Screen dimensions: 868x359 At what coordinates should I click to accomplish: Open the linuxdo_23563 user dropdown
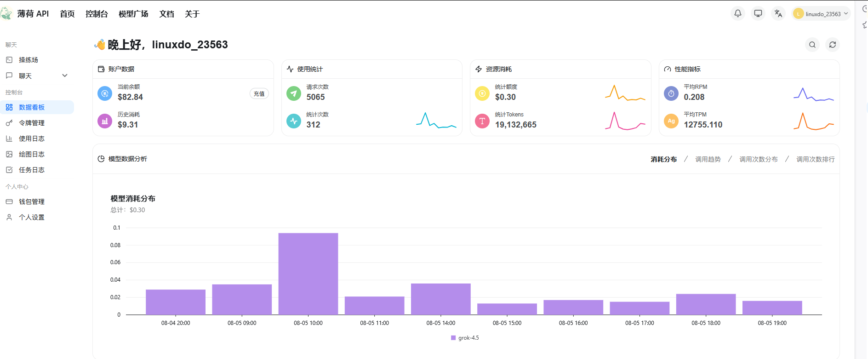pyautogui.click(x=821, y=14)
